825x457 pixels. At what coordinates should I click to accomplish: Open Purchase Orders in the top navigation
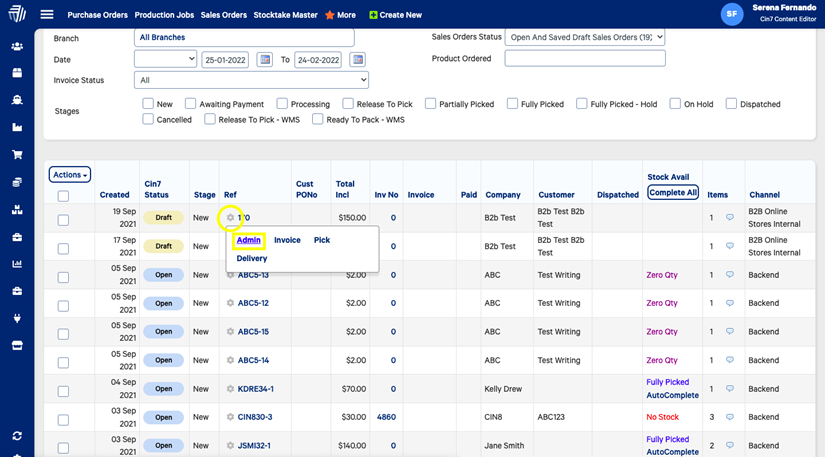(97, 15)
